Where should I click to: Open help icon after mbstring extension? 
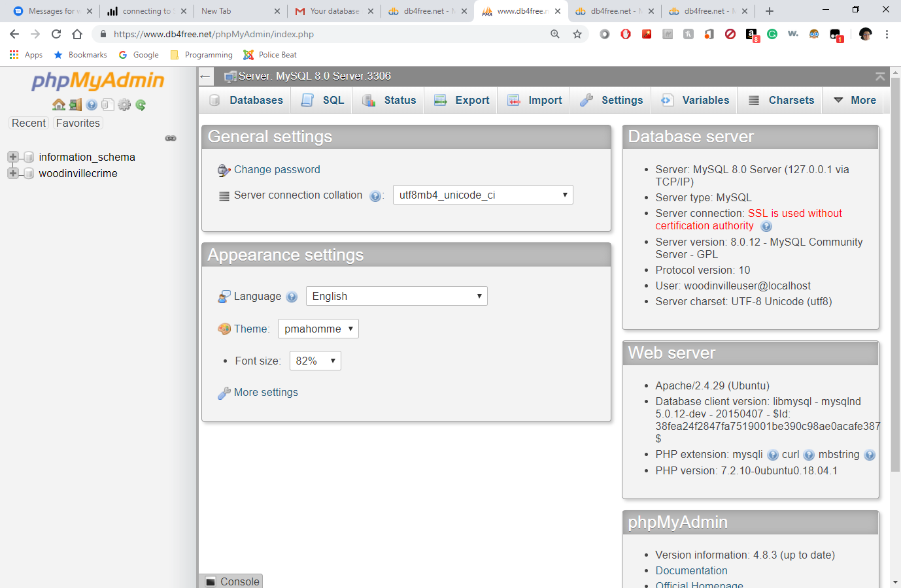(x=870, y=455)
